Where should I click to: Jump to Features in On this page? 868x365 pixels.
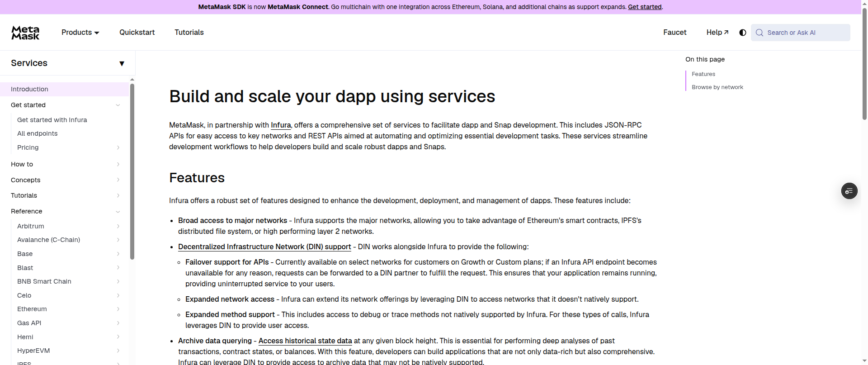[x=703, y=74]
